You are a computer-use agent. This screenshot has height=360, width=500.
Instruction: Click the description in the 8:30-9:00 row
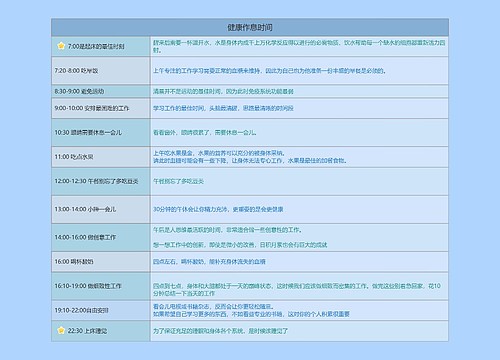point(223,91)
